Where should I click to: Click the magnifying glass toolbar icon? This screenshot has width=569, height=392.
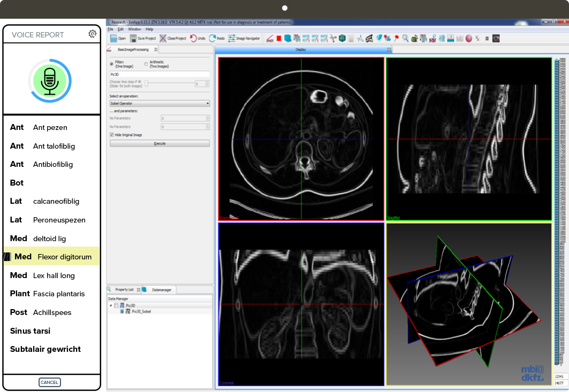point(406,39)
